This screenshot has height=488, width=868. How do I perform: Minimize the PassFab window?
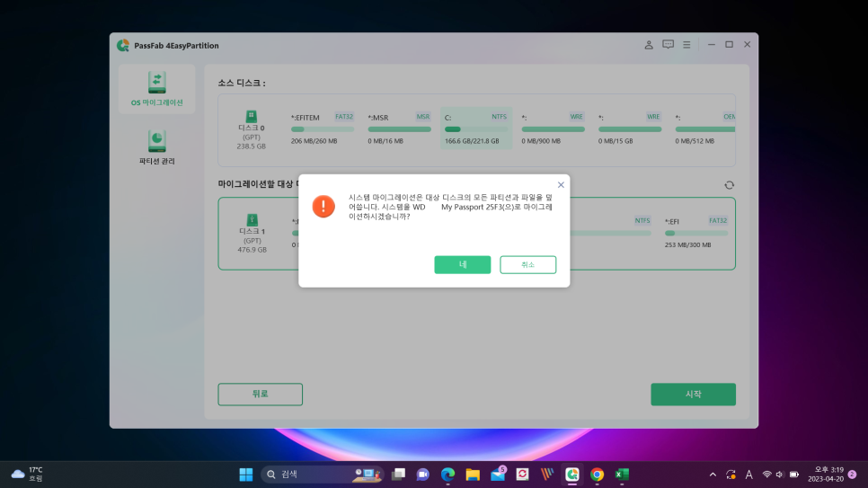point(712,45)
